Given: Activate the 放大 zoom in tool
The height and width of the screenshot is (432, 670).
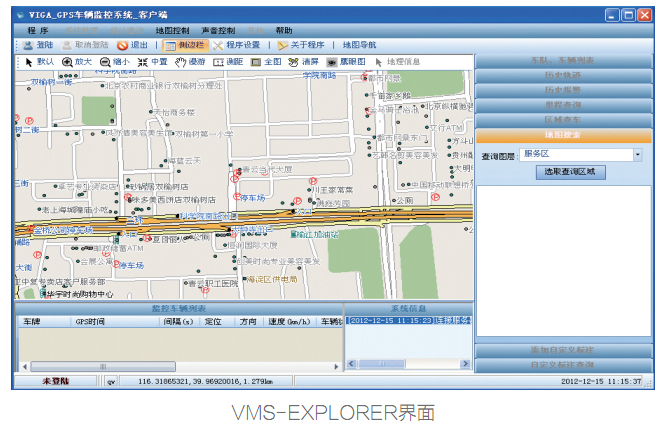Looking at the screenshot, I should (77, 62).
